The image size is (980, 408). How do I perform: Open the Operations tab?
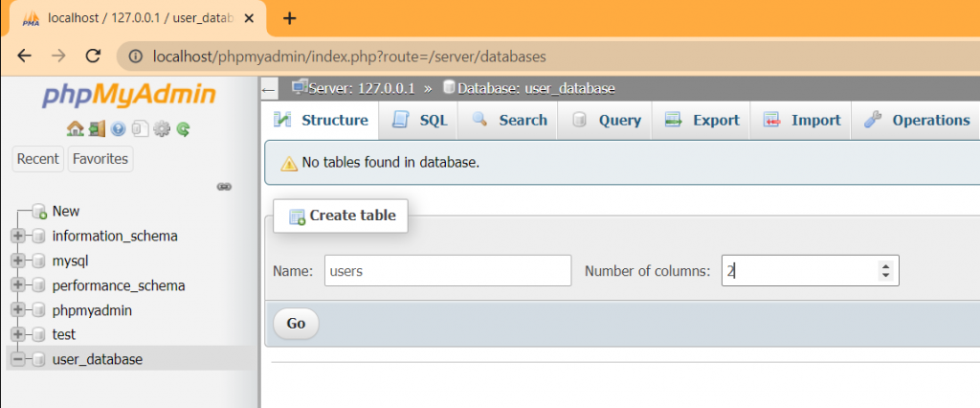point(917,120)
